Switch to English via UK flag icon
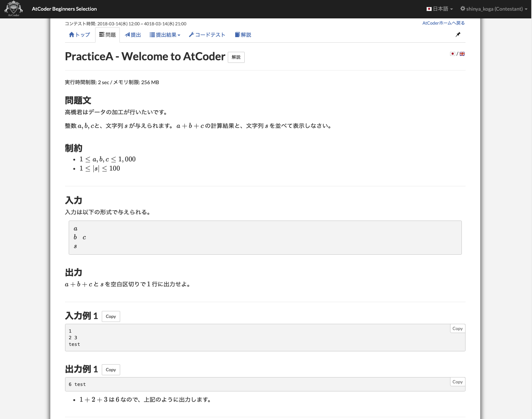Viewport: 532px width, 419px height. click(x=462, y=54)
